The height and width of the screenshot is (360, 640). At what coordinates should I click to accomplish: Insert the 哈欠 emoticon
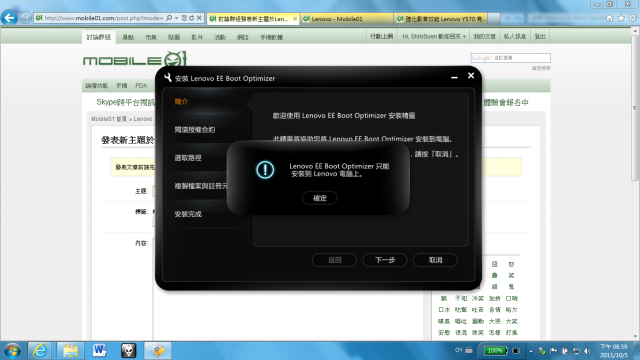pos(511,310)
